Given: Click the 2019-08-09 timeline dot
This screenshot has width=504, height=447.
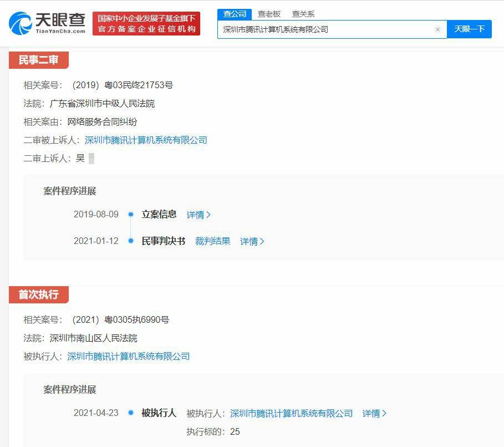Looking at the screenshot, I should [x=130, y=214].
